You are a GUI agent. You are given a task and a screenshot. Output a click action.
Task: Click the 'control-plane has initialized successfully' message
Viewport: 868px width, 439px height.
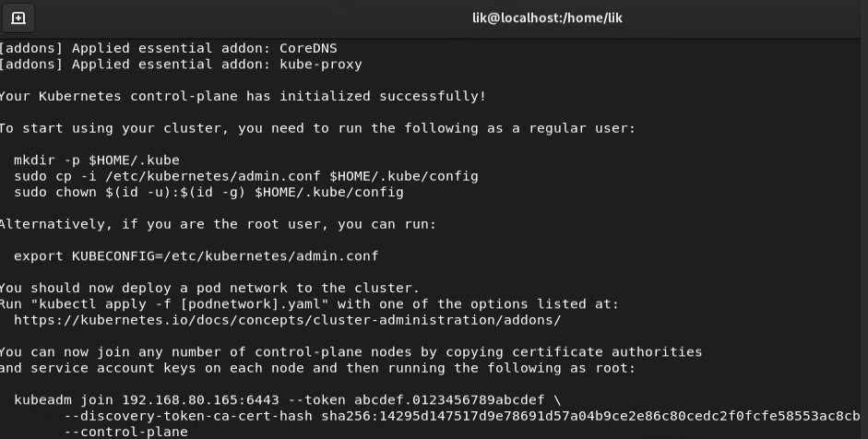[243, 96]
